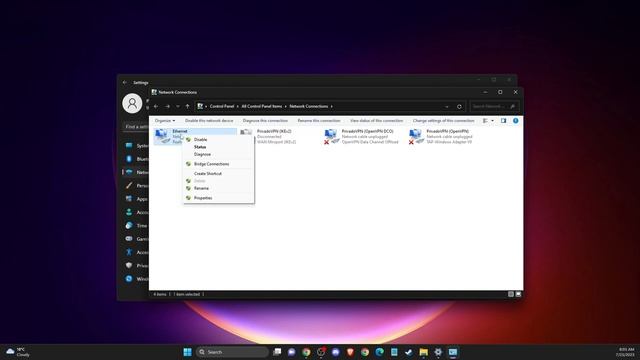
Task: Open Personalization in Settings sidebar
Action: [136, 186]
